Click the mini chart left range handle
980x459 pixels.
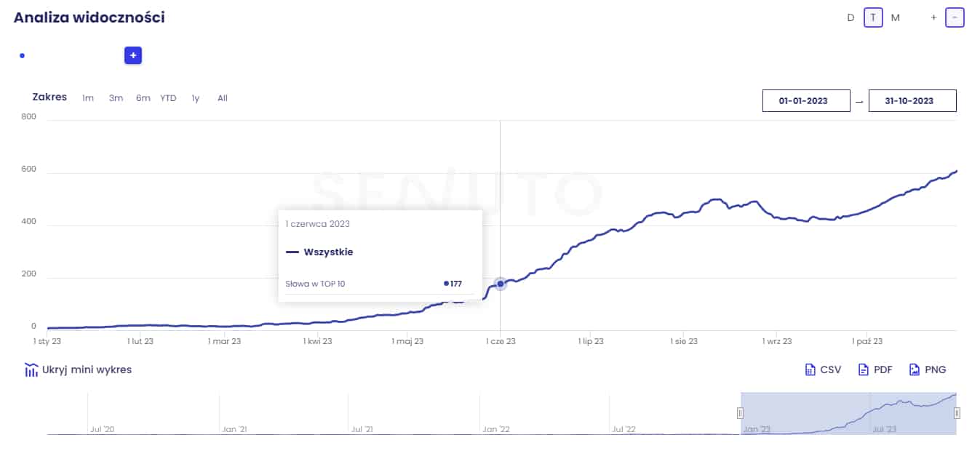[741, 413]
